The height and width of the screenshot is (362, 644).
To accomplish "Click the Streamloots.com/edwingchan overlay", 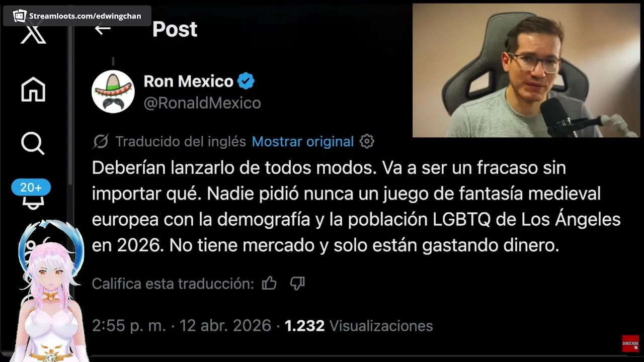I will click(x=77, y=16).
